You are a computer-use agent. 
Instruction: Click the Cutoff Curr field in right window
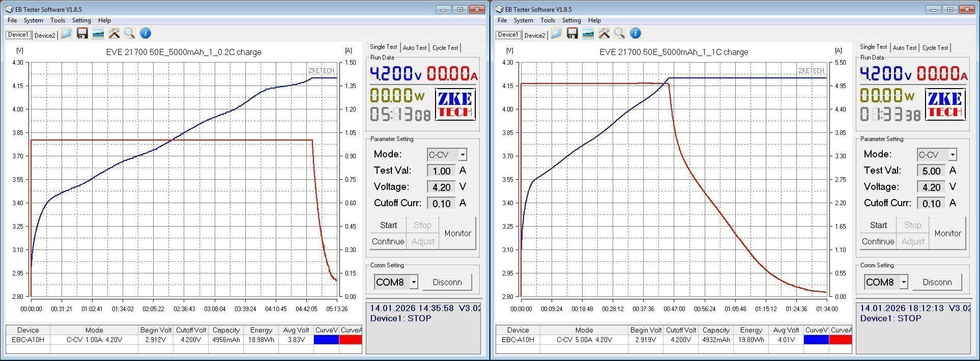pos(931,204)
